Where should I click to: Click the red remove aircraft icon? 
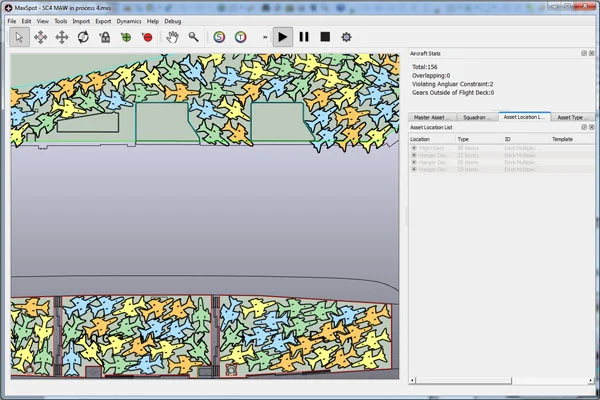(x=147, y=37)
